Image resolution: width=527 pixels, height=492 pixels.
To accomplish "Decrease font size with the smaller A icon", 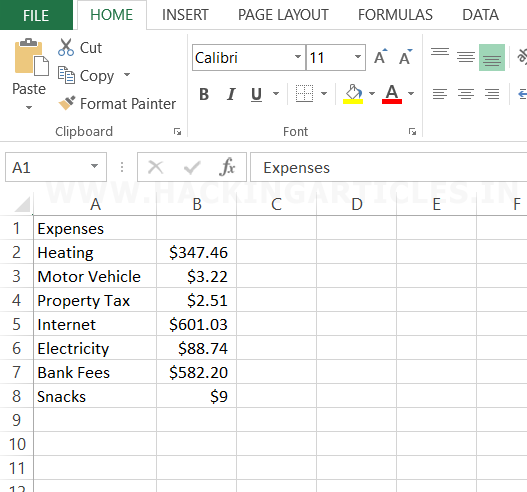I will (406, 57).
